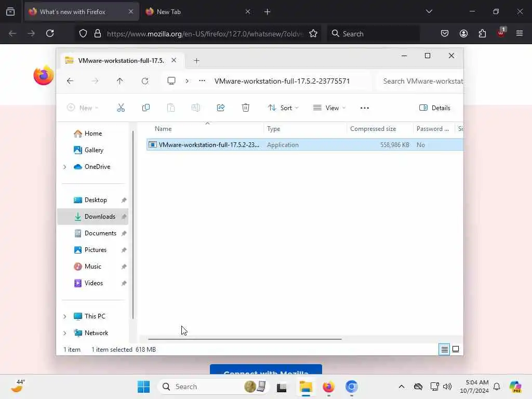The height and width of the screenshot is (399, 532).
Task: Close the What's new with Firefox tab
Action: pos(131,11)
